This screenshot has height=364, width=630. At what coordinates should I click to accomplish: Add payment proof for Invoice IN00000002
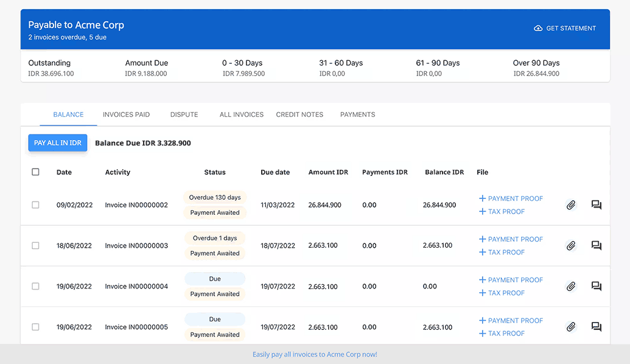point(511,198)
